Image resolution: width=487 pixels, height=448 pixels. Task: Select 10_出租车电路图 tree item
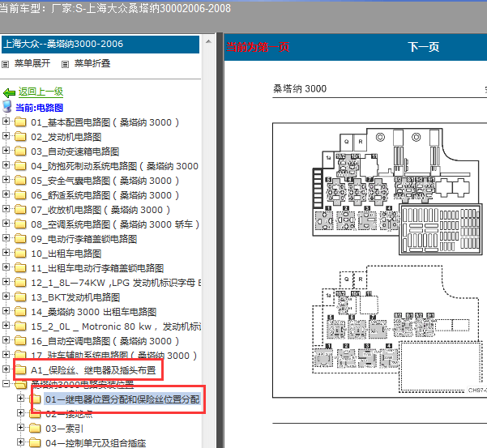66,254
